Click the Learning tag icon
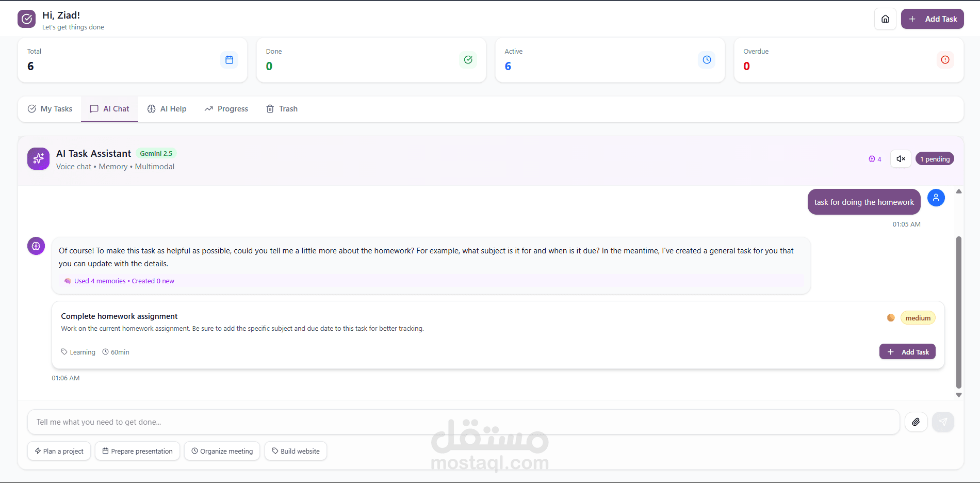Viewport: 980px width, 483px height. (64, 352)
